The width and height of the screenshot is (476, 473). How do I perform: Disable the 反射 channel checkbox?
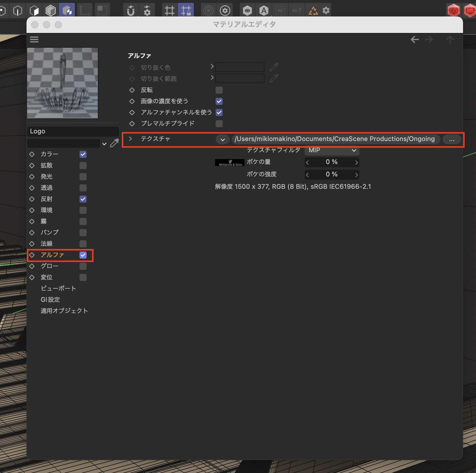pyautogui.click(x=83, y=199)
